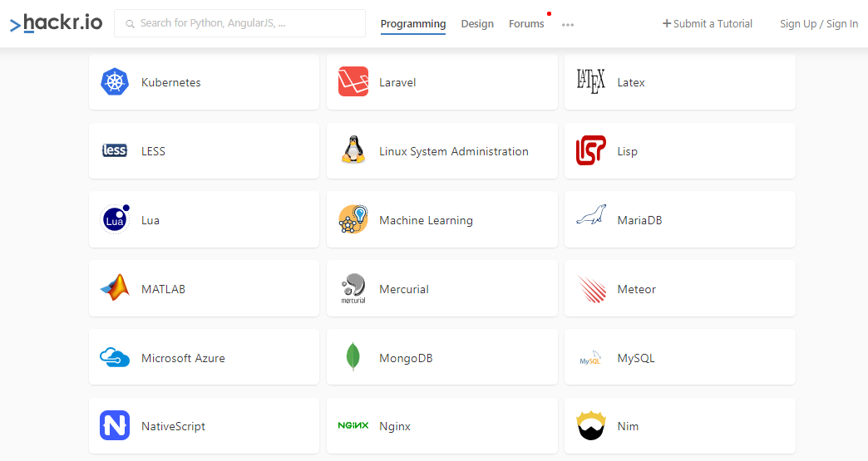Click the 'Microsoft Azure' label text
868x461 pixels.
183,358
